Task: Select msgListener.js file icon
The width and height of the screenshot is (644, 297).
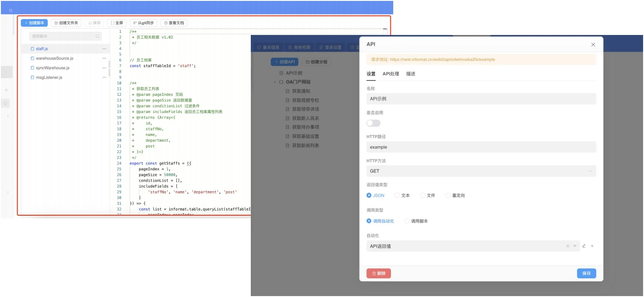Action: pos(32,77)
